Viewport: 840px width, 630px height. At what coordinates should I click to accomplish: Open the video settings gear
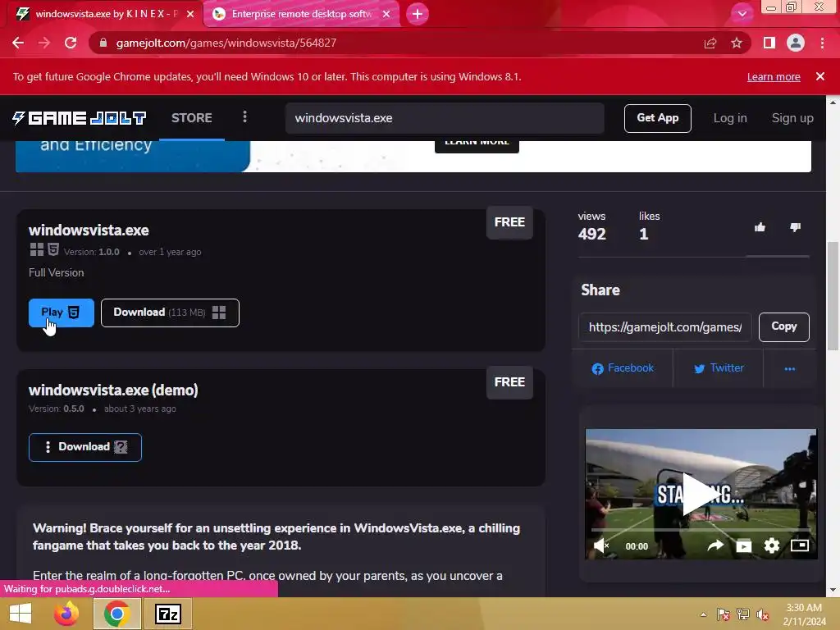[x=771, y=546]
